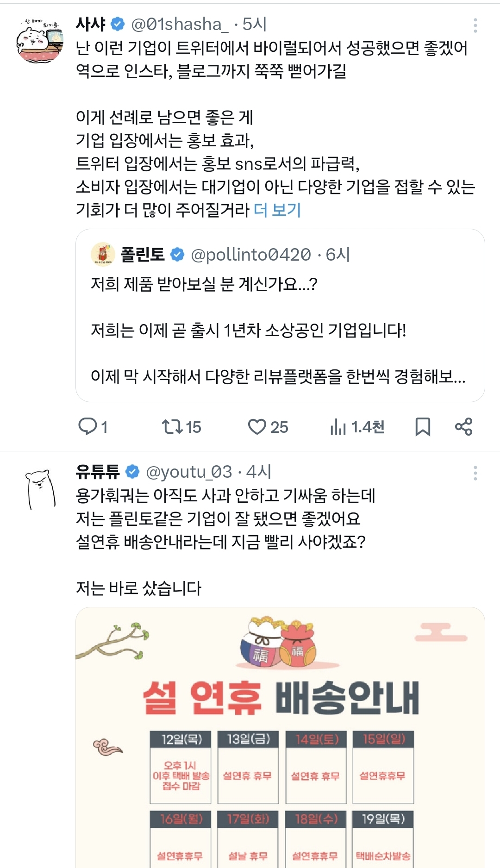Tap the @youtu_03 handle
The height and width of the screenshot is (868, 500).
pos(189,472)
